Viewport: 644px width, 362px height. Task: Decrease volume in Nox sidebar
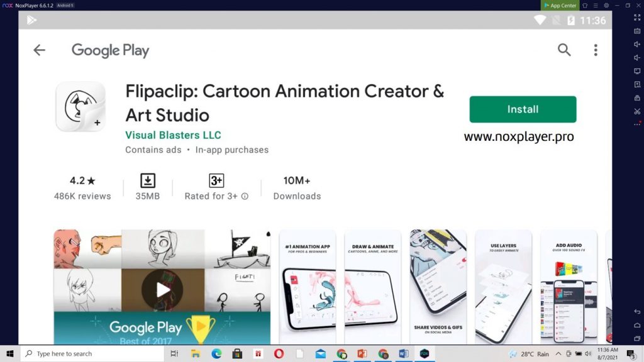point(637,58)
